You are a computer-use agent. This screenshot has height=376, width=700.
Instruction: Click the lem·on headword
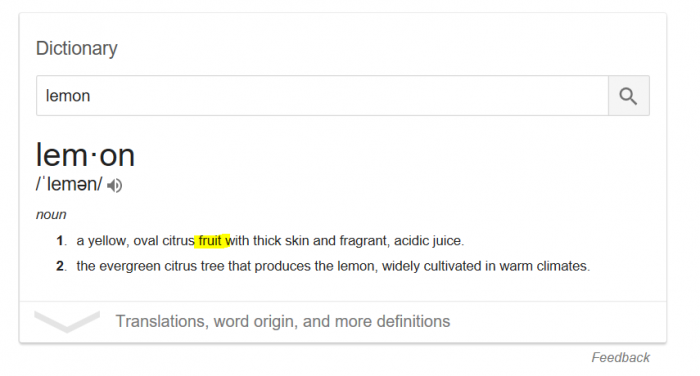click(x=85, y=155)
